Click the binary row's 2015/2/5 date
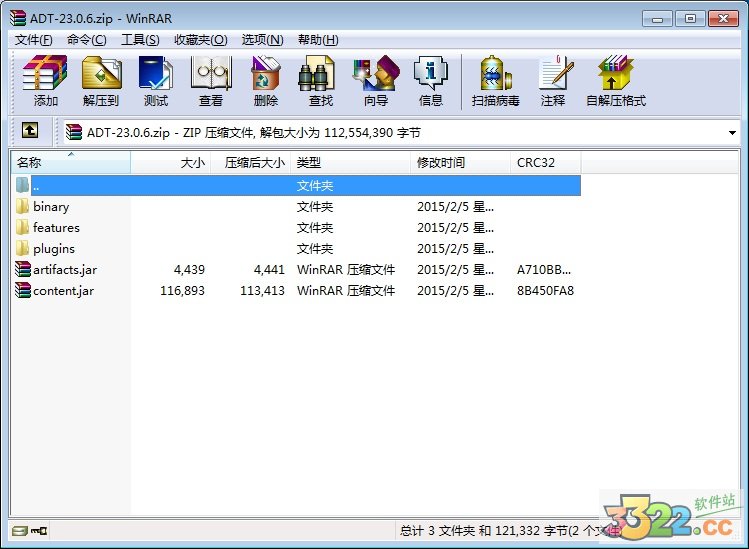 coord(455,207)
